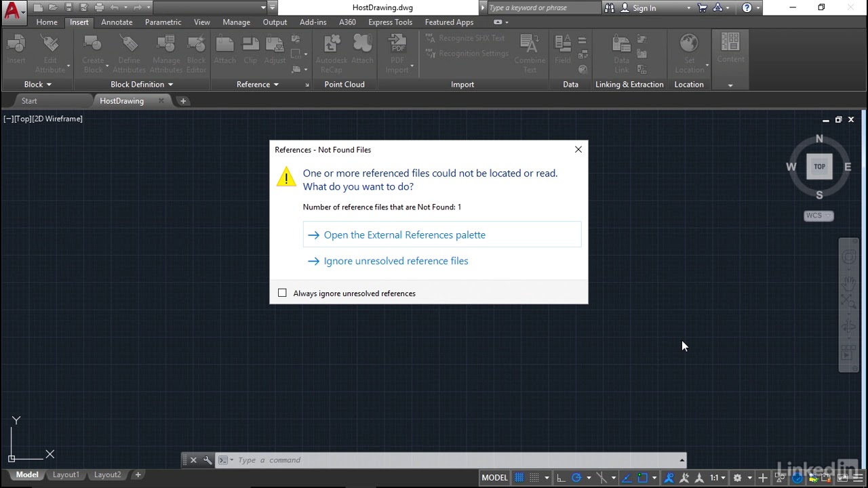Expand the Reference panel dropdown
The height and width of the screenshot is (488, 868).
point(258,85)
